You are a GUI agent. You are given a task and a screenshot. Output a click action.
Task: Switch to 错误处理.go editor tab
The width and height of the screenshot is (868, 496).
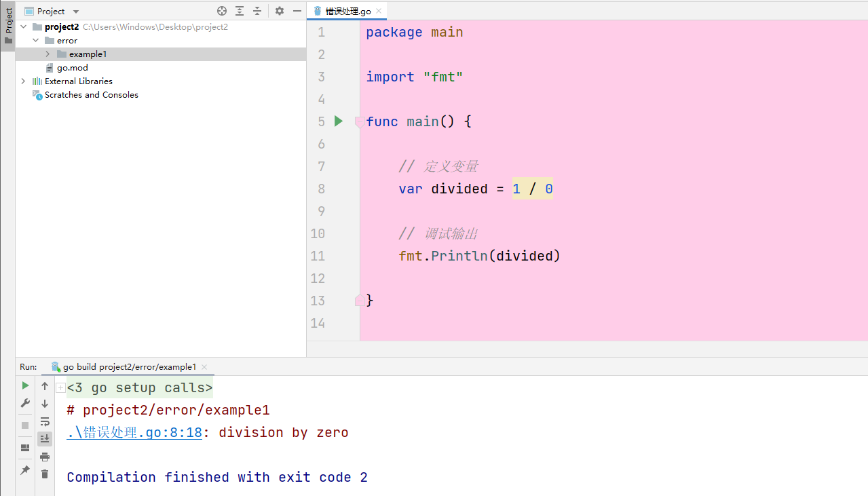(x=347, y=11)
